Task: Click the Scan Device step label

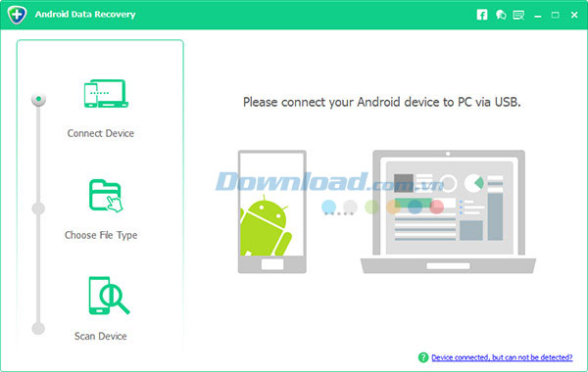Action: [x=101, y=336]
